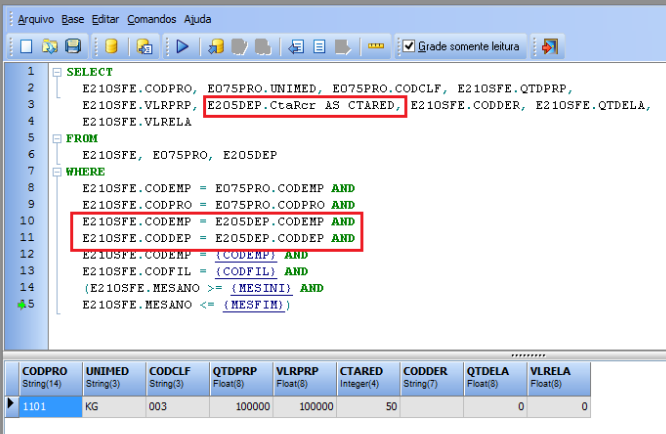Viewport: 666px width, 434px height.
Task: Select the 003 cell in the grid
Action: point(177,406)
